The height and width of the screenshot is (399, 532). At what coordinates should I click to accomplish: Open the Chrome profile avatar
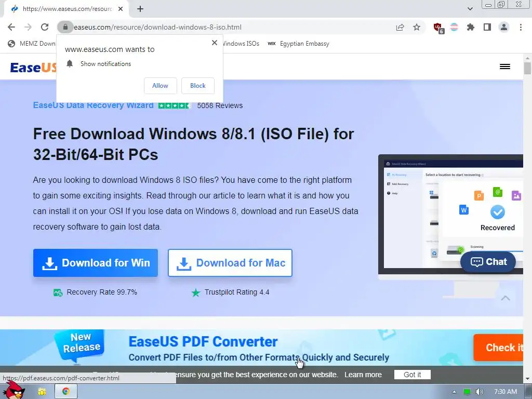pos(504,27)
